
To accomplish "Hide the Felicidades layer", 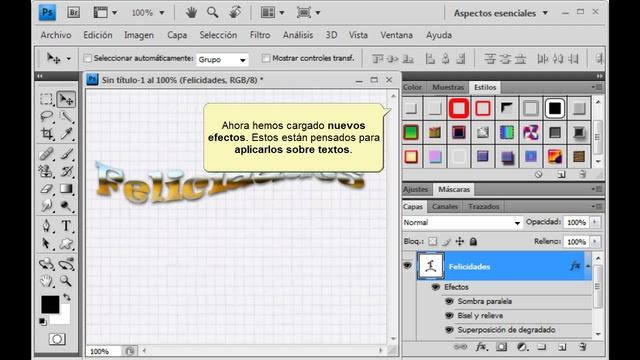I will click(407, 266).
